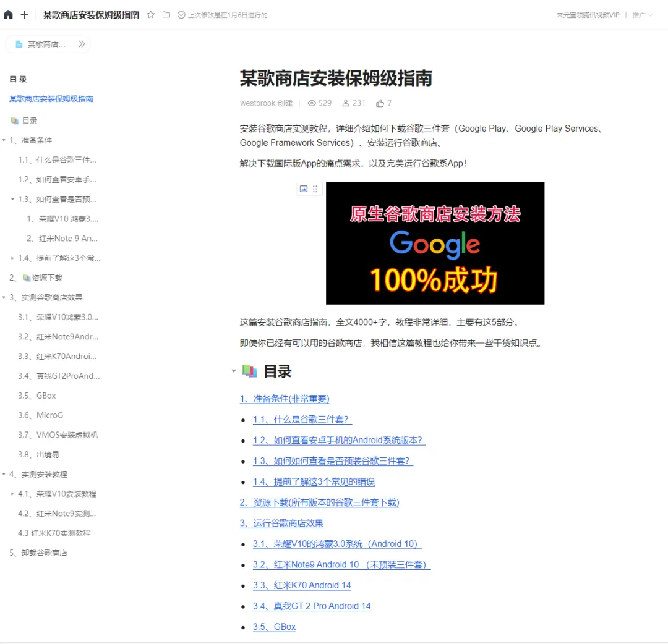The height and width of the screenshot is (644, 668).
Task: Open link 3.2 红米Note9 Android 10
Action: pyautogui.click(x=341, y=564)
